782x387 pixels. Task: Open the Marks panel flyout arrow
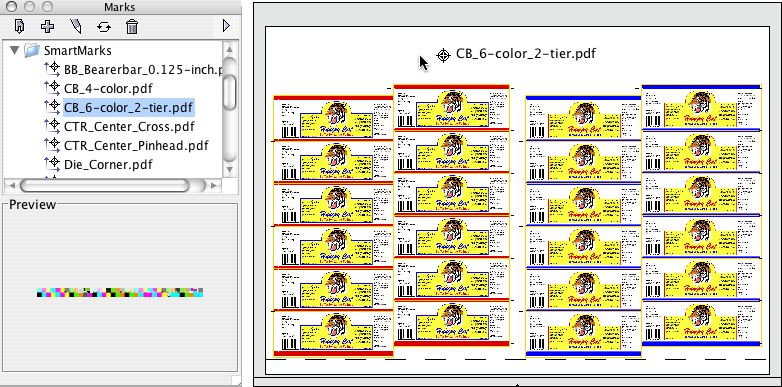pos(226,25)
